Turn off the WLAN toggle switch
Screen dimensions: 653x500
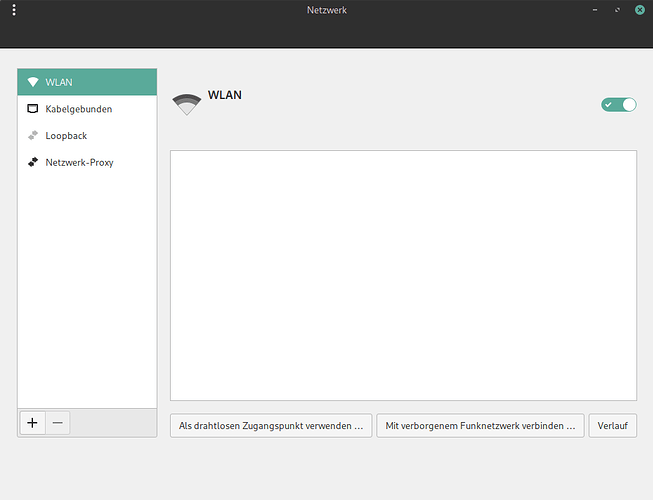[x=618, y=104]
